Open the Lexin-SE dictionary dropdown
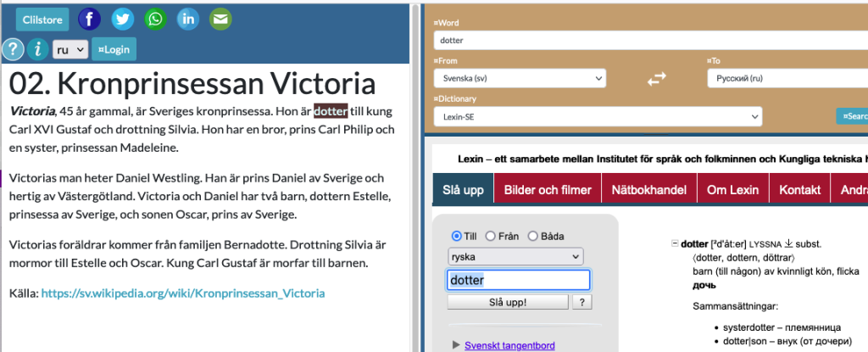Viewport: 868px width, 352px height. [x=597, y=116]
